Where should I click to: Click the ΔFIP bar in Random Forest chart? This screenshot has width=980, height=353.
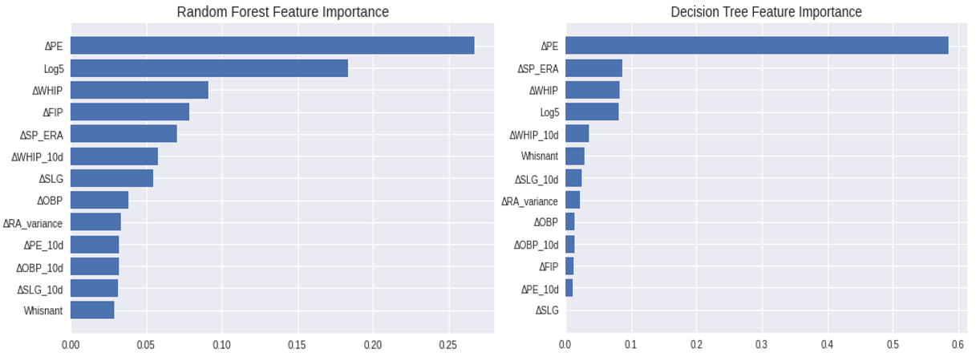[130, 112]
